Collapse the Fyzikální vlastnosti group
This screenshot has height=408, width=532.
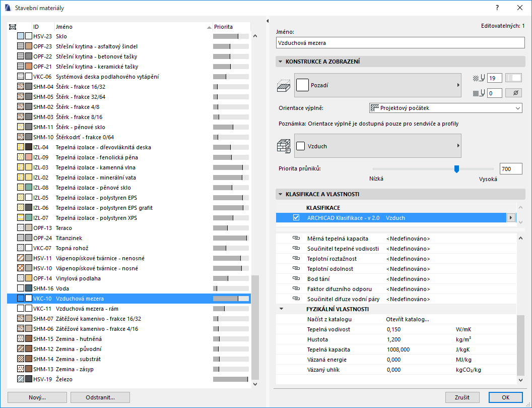281,309
